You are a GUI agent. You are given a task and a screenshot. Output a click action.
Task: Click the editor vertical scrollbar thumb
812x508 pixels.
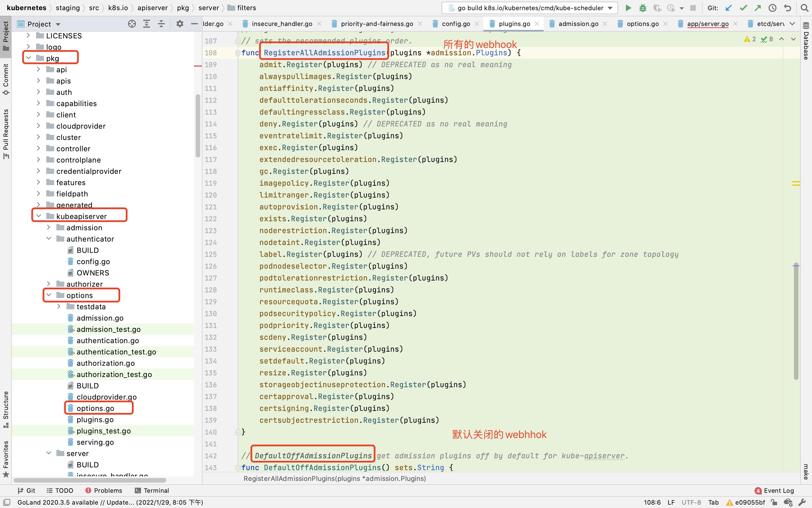[x=796, y=321]
